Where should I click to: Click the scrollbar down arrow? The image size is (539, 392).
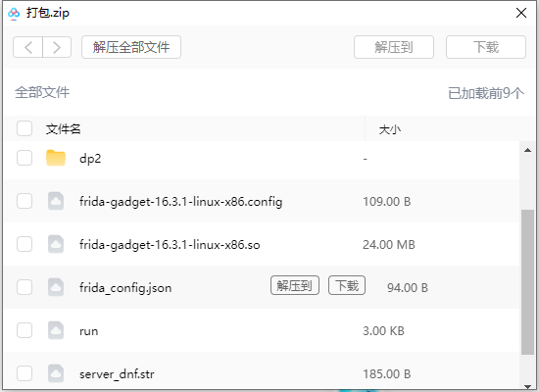pyautogui.click(x=527, y=386)
